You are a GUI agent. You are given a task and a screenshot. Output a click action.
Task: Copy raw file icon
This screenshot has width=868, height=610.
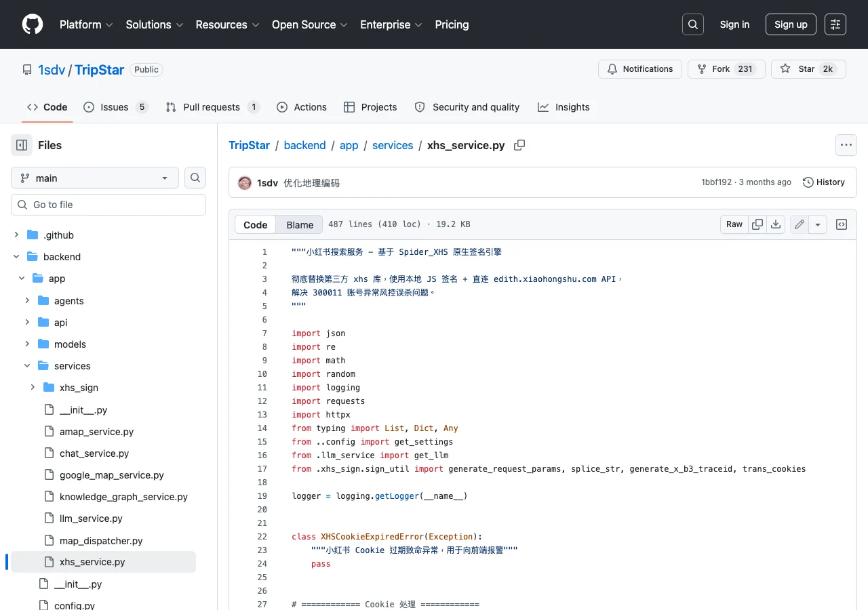757,224
